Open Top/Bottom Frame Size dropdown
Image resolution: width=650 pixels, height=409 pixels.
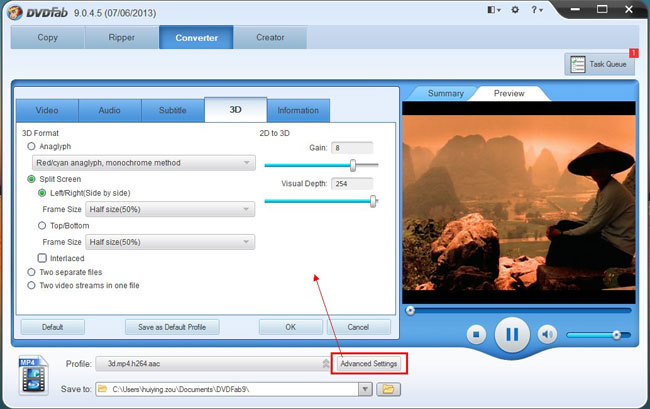click(x=170, y=242)
